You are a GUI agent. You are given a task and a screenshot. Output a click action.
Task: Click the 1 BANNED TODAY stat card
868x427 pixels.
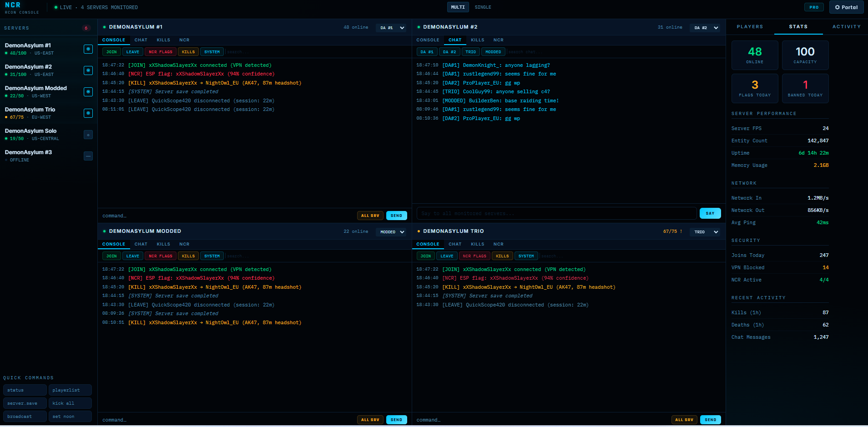coord(805,89)
